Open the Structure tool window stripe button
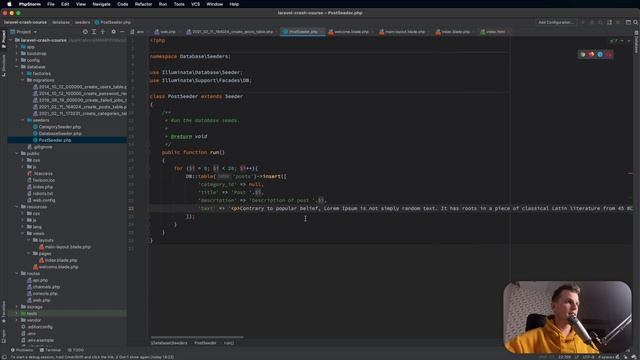Viewport: 640px width, 360px height. click(x=4, y=65)
